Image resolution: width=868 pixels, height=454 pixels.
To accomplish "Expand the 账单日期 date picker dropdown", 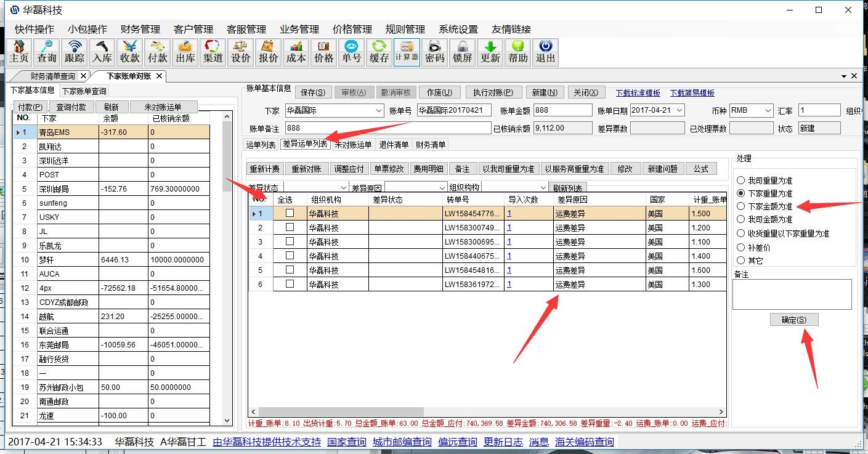I will (679, 111).
